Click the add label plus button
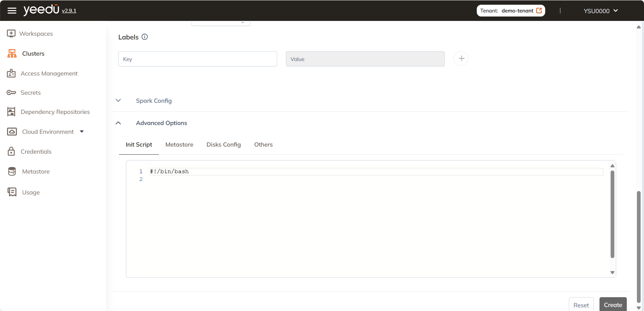The height and width of the screenshot is (311, 644). tap(461, 58)
